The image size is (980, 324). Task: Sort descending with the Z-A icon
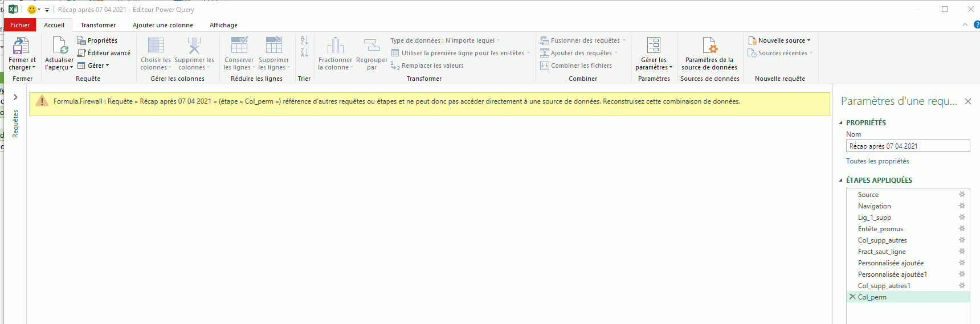(x=304, y=53)
